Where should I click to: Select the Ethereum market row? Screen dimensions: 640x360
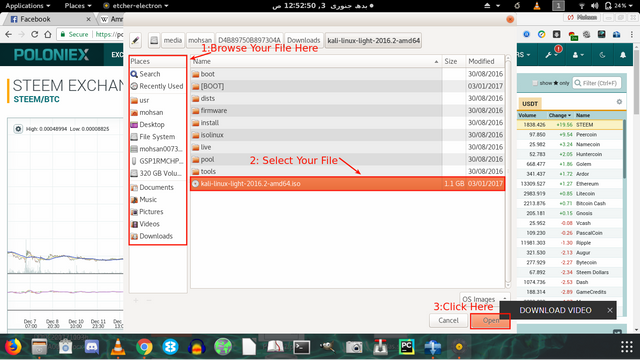tap(570, 184)
